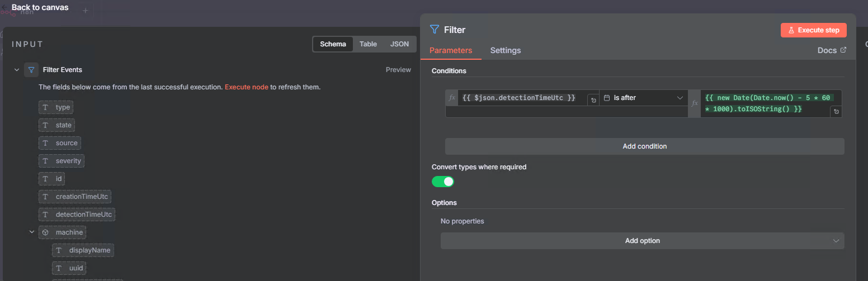Switch input view to Table
868x281 pixels.
pyautogui.click(x=368, y=44)
